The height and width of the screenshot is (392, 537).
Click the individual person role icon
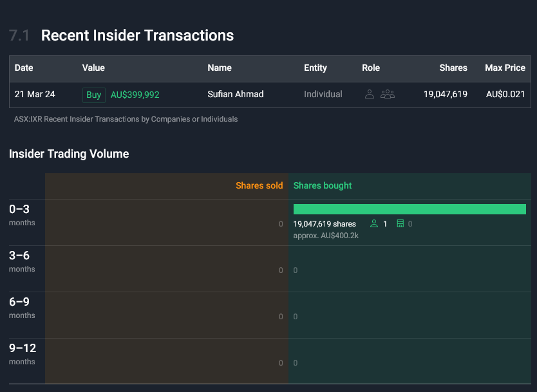click(x=369, y=94)
